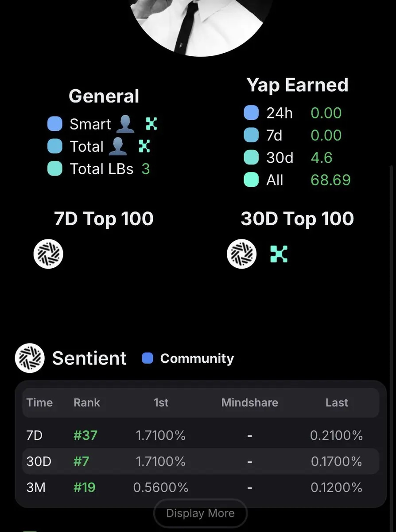Image resolution: width=396 pixels, height=532 pixels.
Task: Click the silhouette icon next to Smart
Action: tap(125, 124)
